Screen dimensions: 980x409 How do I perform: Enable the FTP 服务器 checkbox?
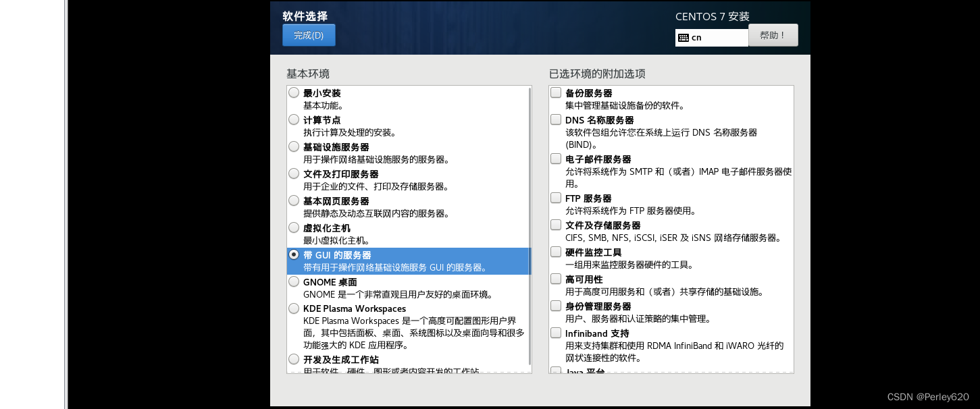[x=555, y=198]
